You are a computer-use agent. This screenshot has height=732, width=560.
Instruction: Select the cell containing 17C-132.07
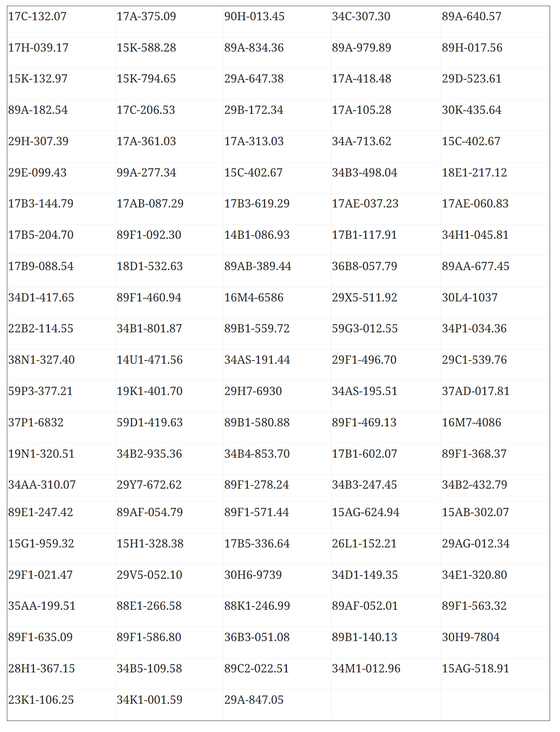click(x=61, y=21)
